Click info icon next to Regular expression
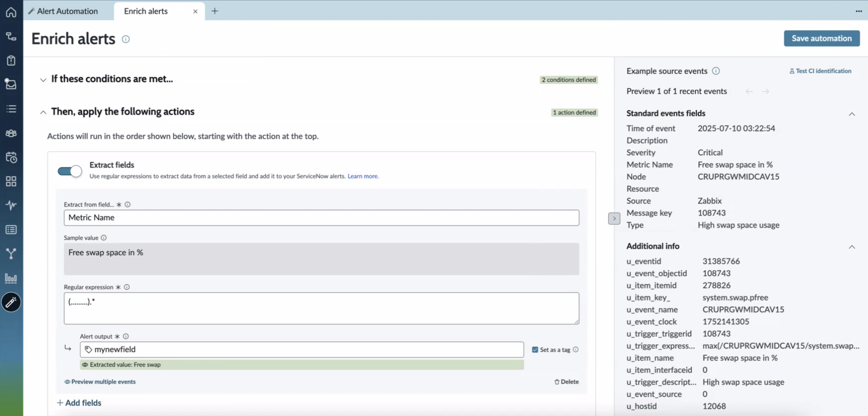Image resolution: width=868 pixels, height=416 pixels. pyautogui.click(x=127, y=287)
